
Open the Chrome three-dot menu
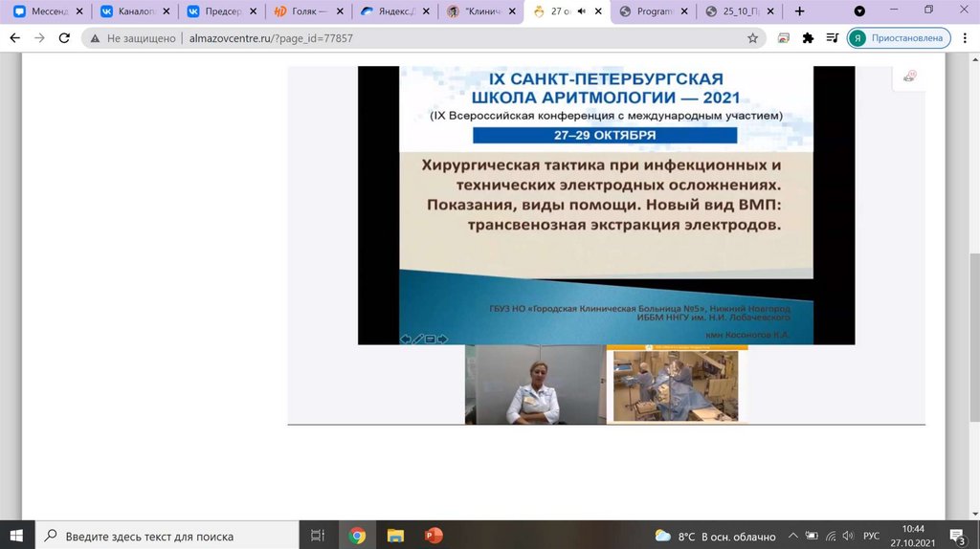tap(965, 38)
